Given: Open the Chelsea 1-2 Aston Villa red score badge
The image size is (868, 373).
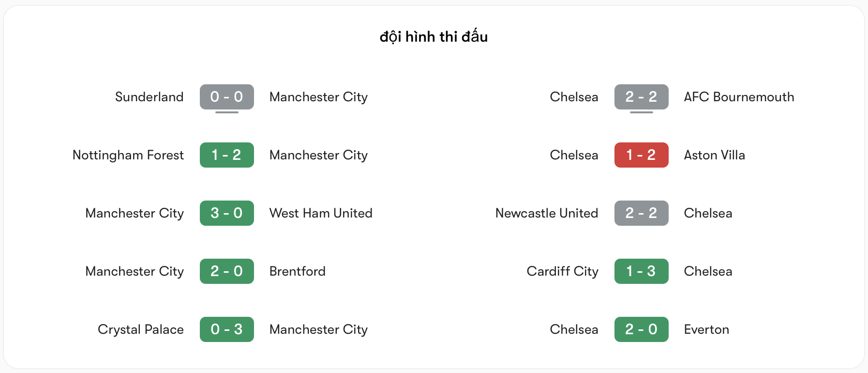Looking at the screenshot, I should 641,155.
